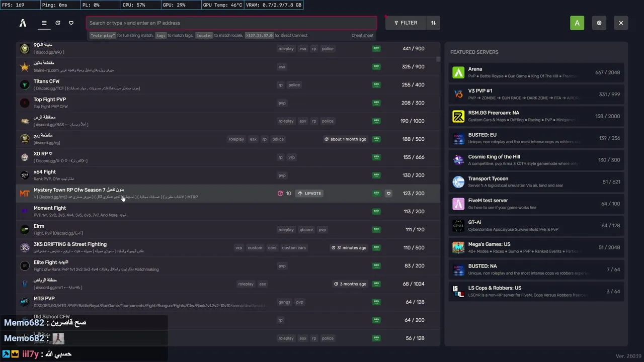The width and height of the screenshot is (644, 362).
Task: Click the MTG PVP server icon
Action: pyautogui.click(x=25, y=302)
